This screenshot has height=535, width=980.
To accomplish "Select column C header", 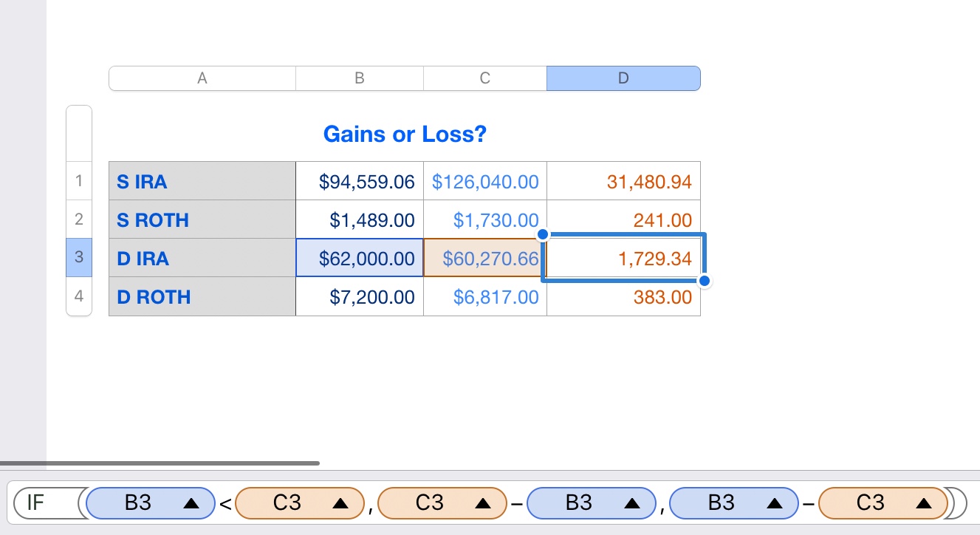I will tap(484, 78).
